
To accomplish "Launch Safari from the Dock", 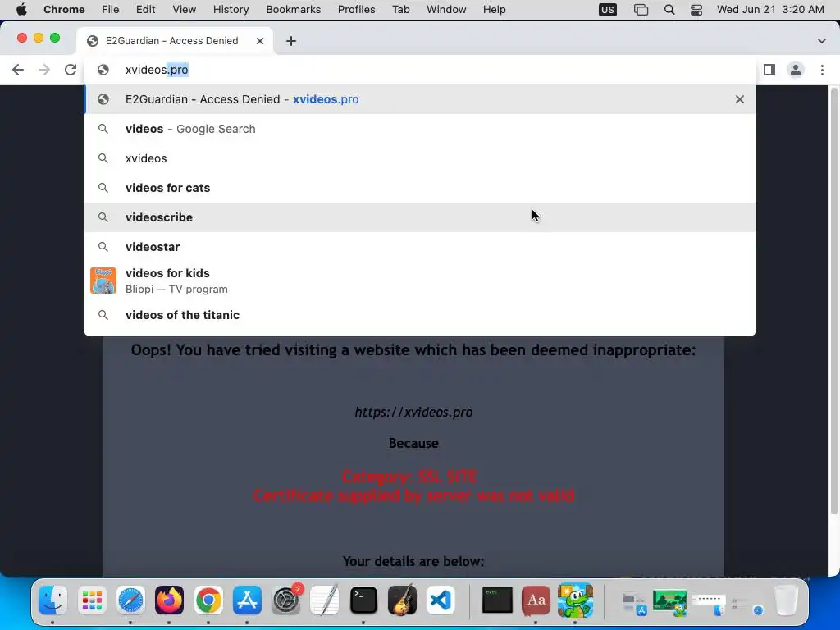I will pos(130,600).
